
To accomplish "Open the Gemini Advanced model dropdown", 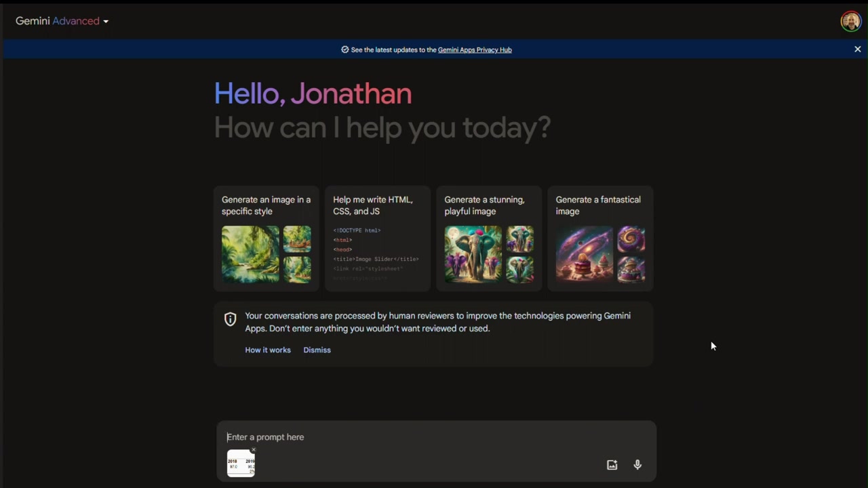I will coord(62,21).
